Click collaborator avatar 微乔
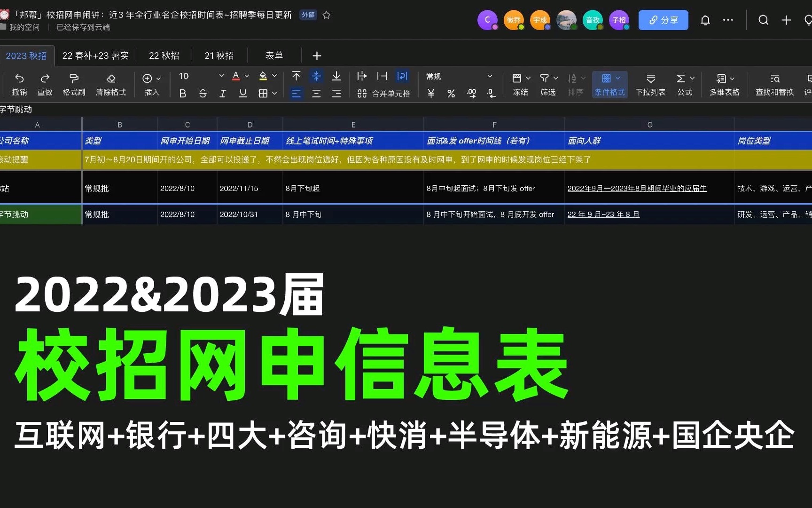Image resolution: width=812 pixels, height=508 pixels. coord(514,20)
